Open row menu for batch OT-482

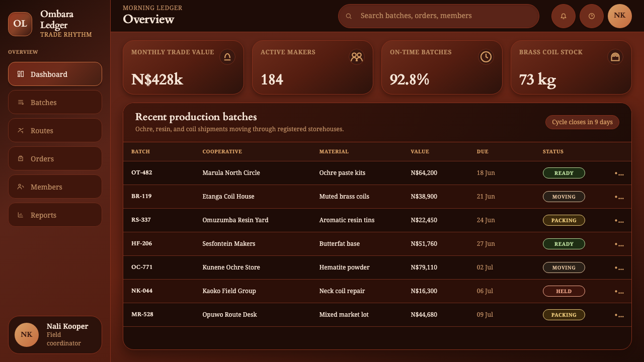point(619,173)
